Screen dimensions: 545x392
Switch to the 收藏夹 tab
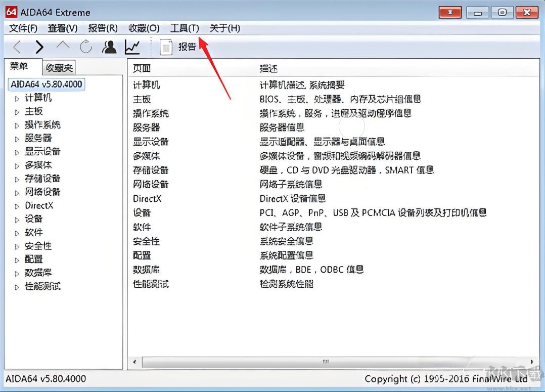[x=58, y=67]
